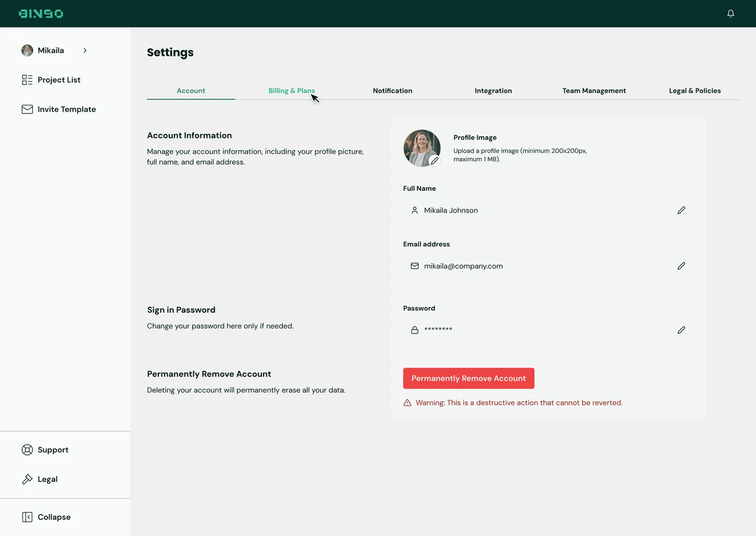This screenshot has width=756, height=536.
Task: Click the large profile photo
Action: (422, 148)
